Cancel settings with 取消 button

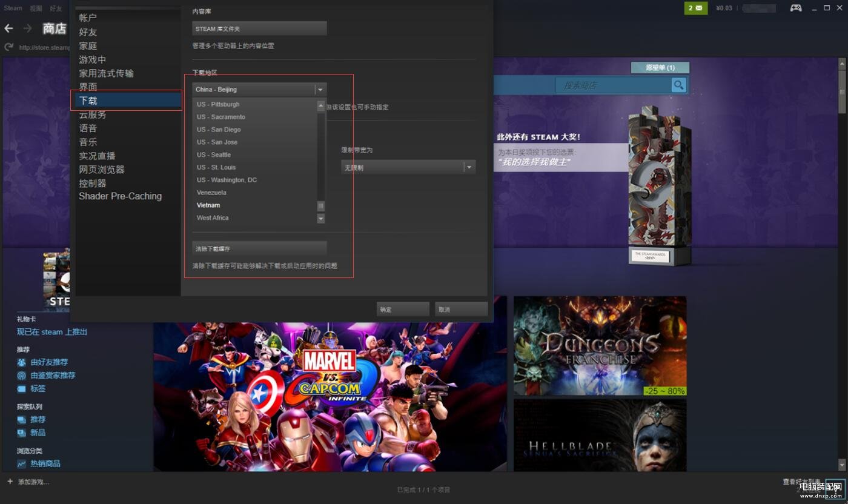461,310
